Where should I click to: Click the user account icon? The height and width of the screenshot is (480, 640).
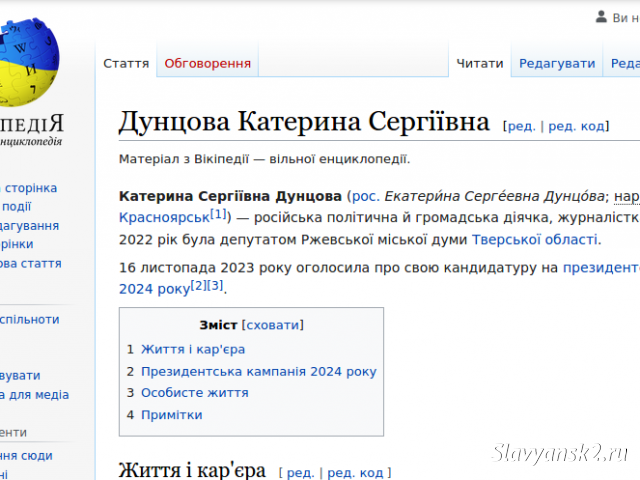click(x=601, y=17)
